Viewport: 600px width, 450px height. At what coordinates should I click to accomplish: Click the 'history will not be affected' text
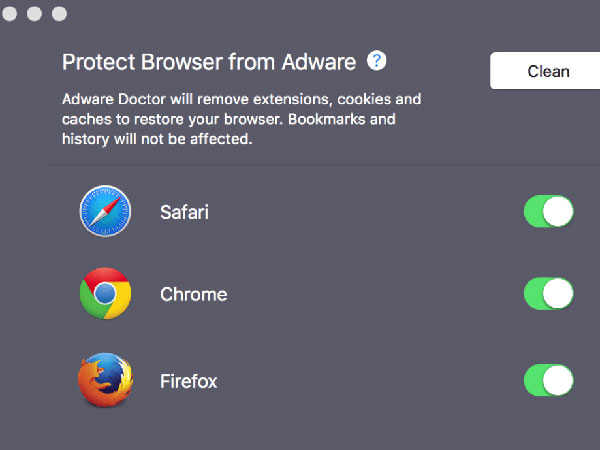pyautogui.click(x=157, y=139)
